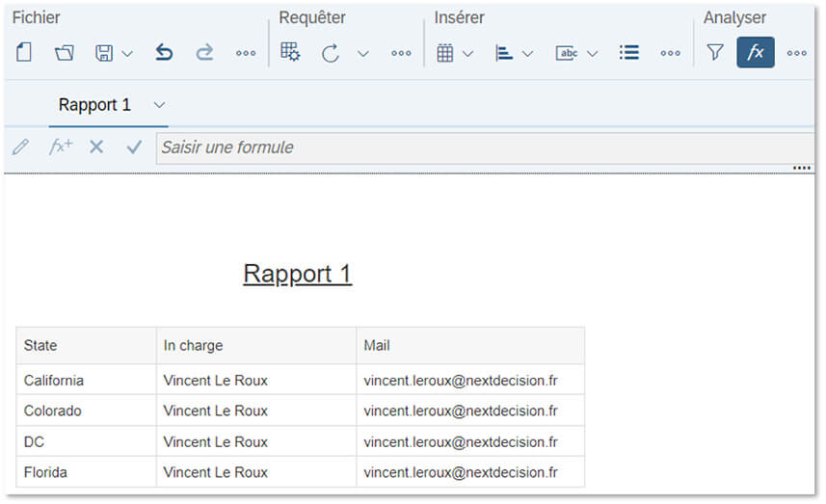
Task: Click the New document icon
Action: click(24, 53)
